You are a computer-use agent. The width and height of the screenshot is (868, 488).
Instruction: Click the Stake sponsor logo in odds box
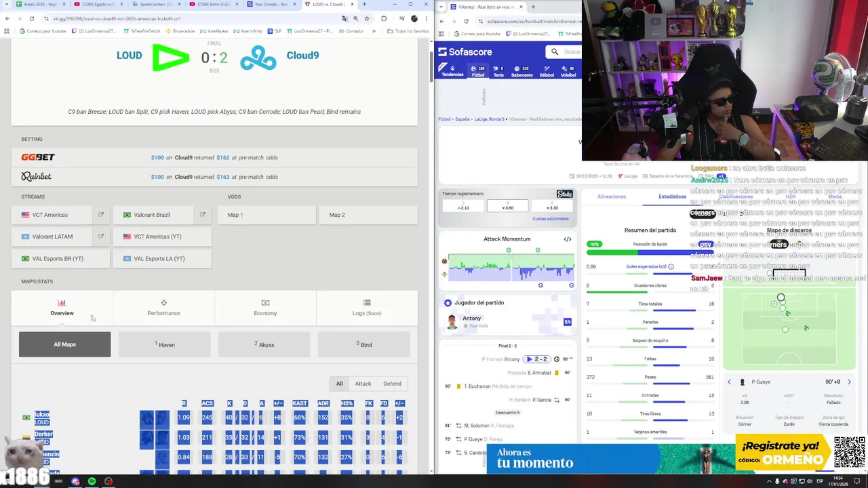point(564,194)
